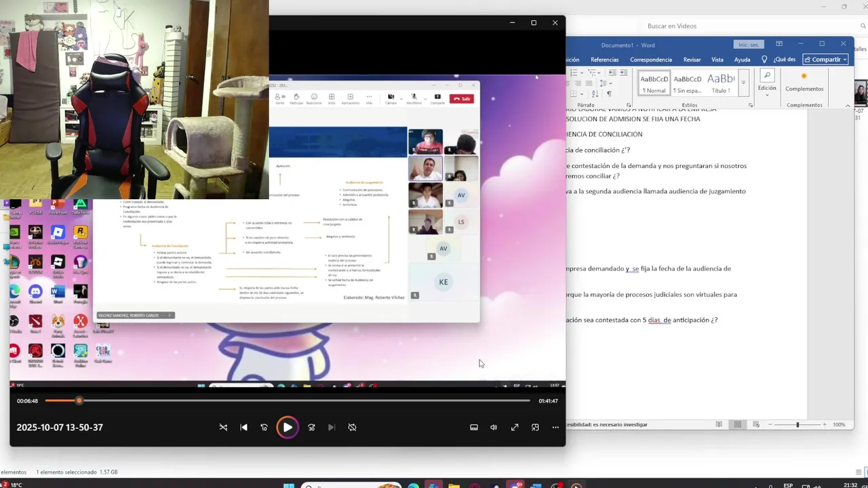
Task: Skip to previous track in media player
Action: coord(244,428)
